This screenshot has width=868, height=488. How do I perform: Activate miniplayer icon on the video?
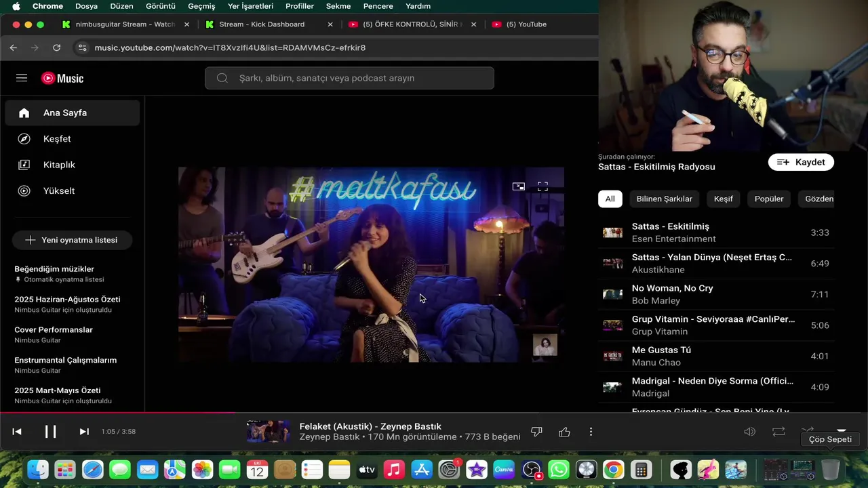click(519, 186)
